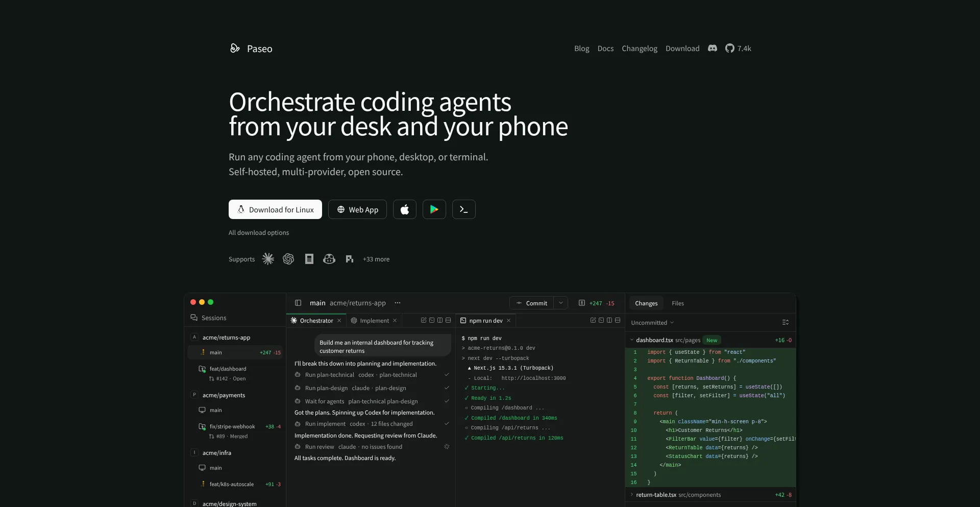
Task: Open the feat/k8s-autoscale session
Action: [235, 484]
